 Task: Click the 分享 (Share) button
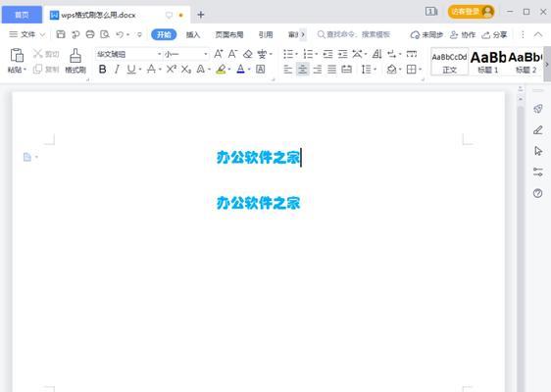[x=495, y=34]
